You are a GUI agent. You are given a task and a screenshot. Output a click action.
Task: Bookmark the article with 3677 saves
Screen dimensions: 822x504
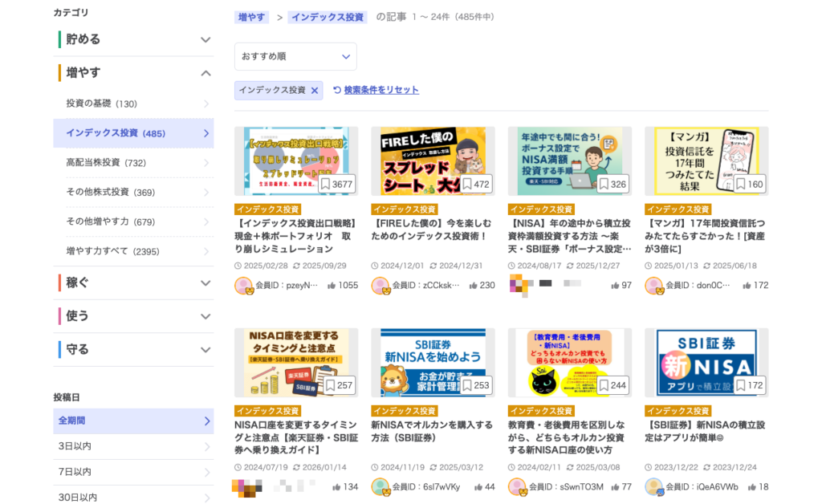pyautogui.click(x=327, y=185)
